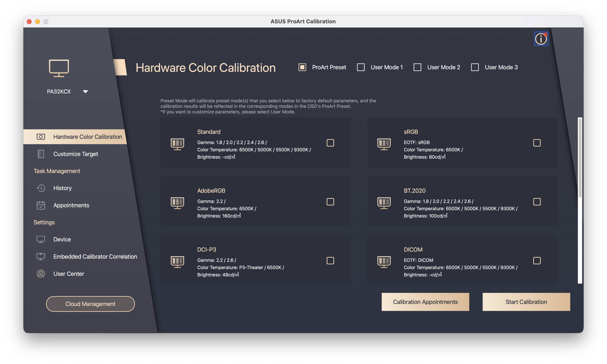This screenshot has width=607, height=364.
Task: Click the Hardware Color Calibration camera icon
Action: [x=41, y=137]
